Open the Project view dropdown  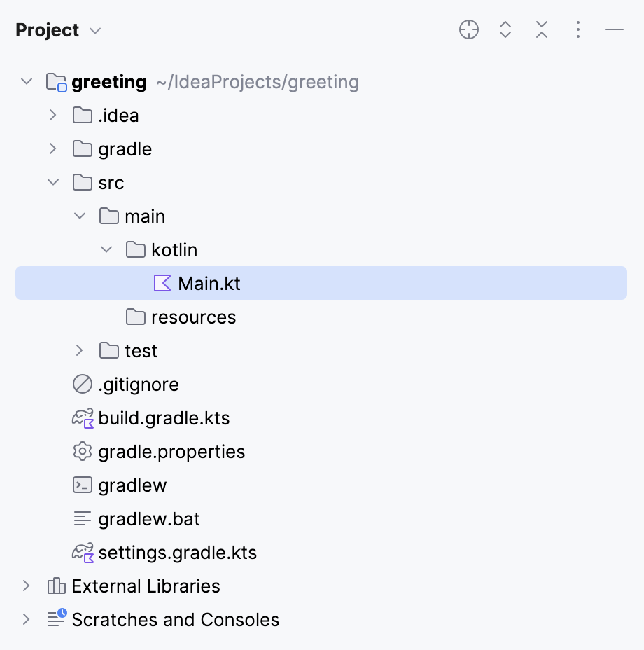94,30
